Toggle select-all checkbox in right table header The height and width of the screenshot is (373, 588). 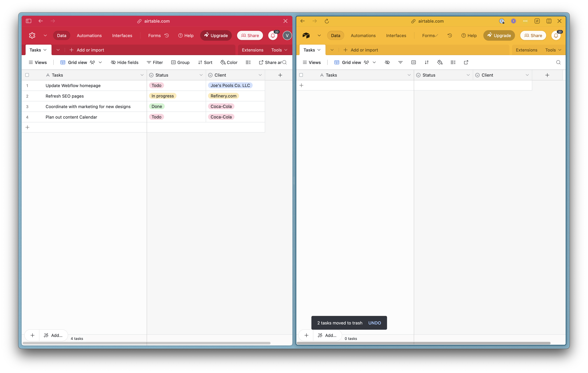click(x=301, y=75)
